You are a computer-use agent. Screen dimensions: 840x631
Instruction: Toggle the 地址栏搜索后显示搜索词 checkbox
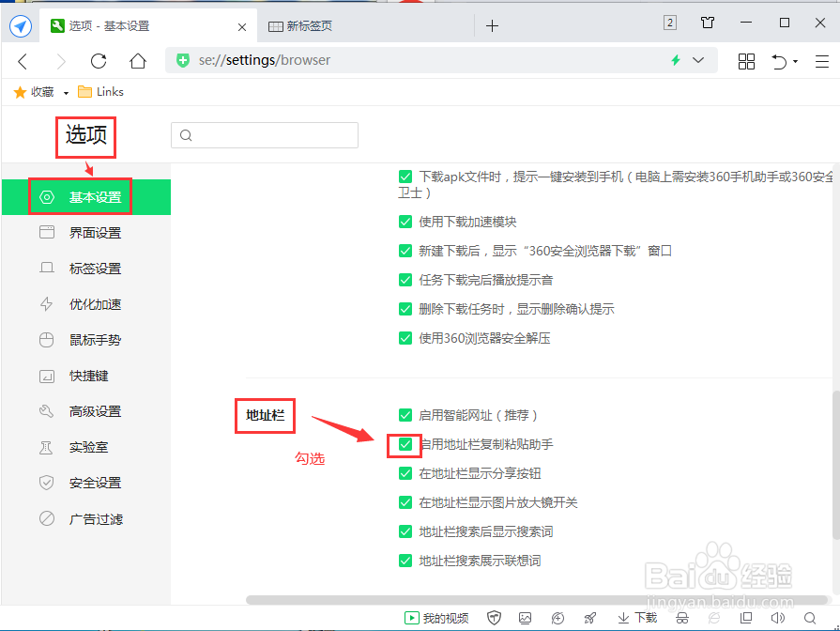tap(405, 531)
